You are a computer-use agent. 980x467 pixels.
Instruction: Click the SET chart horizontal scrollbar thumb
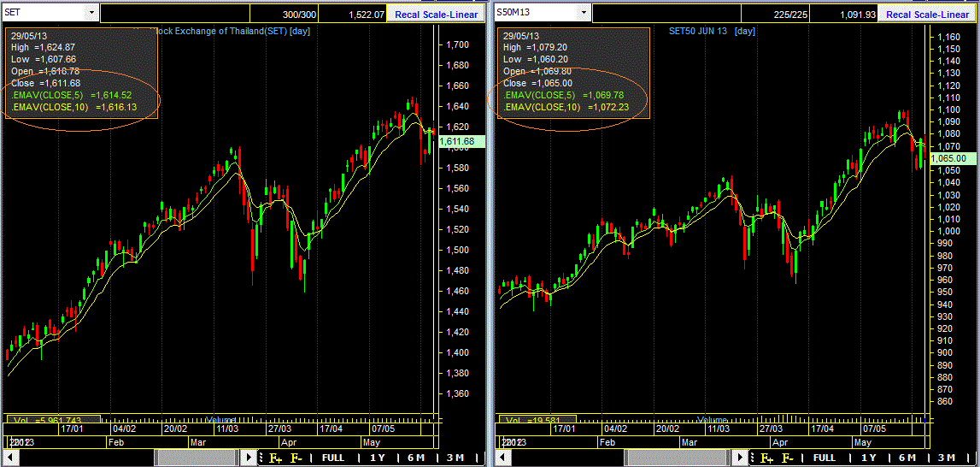point(196,458)
